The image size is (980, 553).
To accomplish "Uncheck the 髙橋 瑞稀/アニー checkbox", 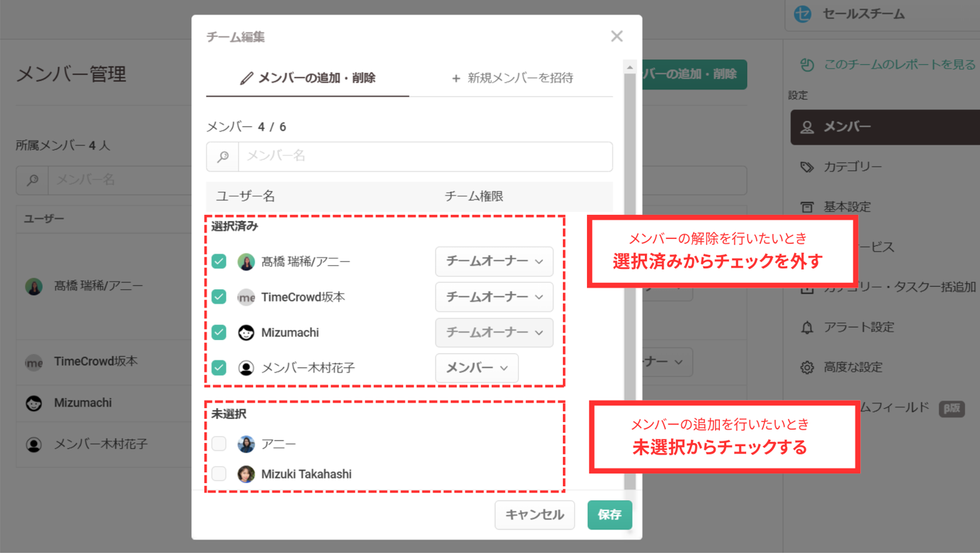I will click(x=219, y=261).
